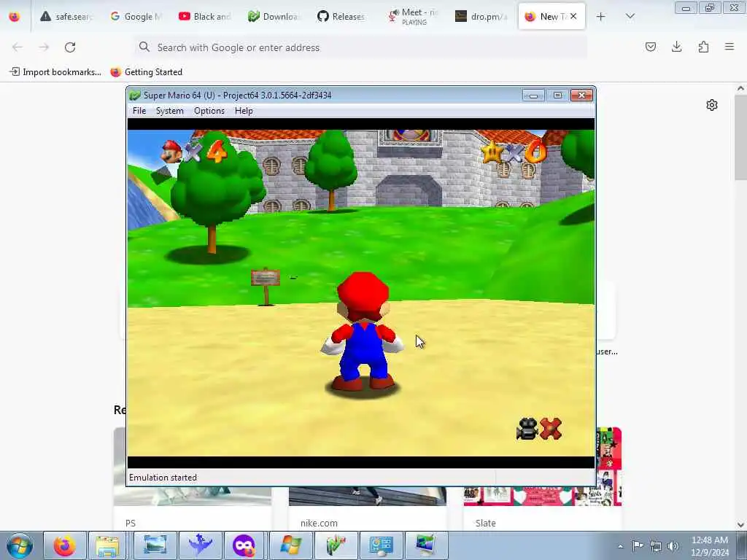This screenshot has width=747, height=560.
Task: Switch to the Meet playing tab
Action: (x=411, y=17)
